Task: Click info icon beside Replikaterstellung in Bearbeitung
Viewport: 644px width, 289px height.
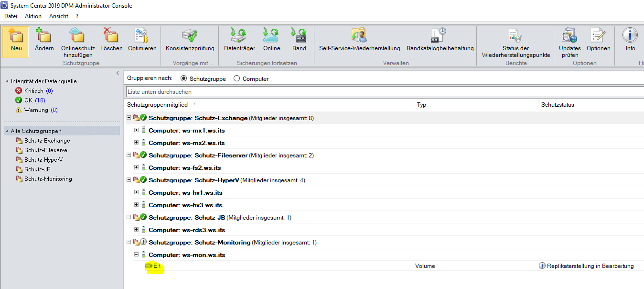Action: [542, 266]
